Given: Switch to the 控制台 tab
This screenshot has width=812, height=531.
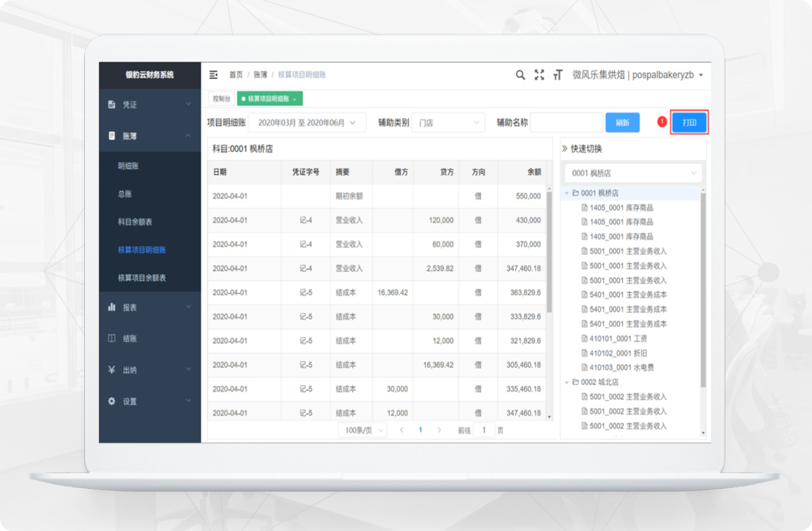Looking at the screenshot, I should click(x=222, y=99).
